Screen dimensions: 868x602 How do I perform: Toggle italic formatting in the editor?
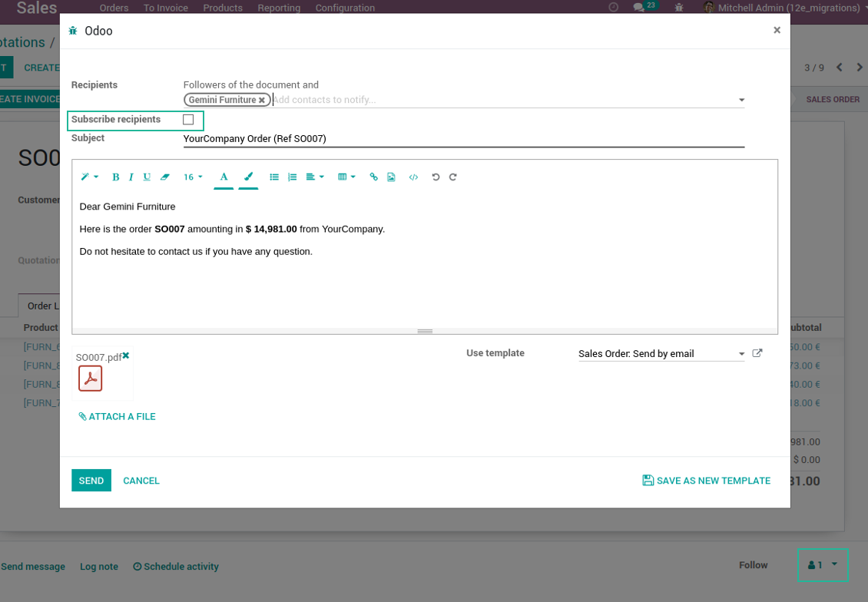tap(131, 177)
